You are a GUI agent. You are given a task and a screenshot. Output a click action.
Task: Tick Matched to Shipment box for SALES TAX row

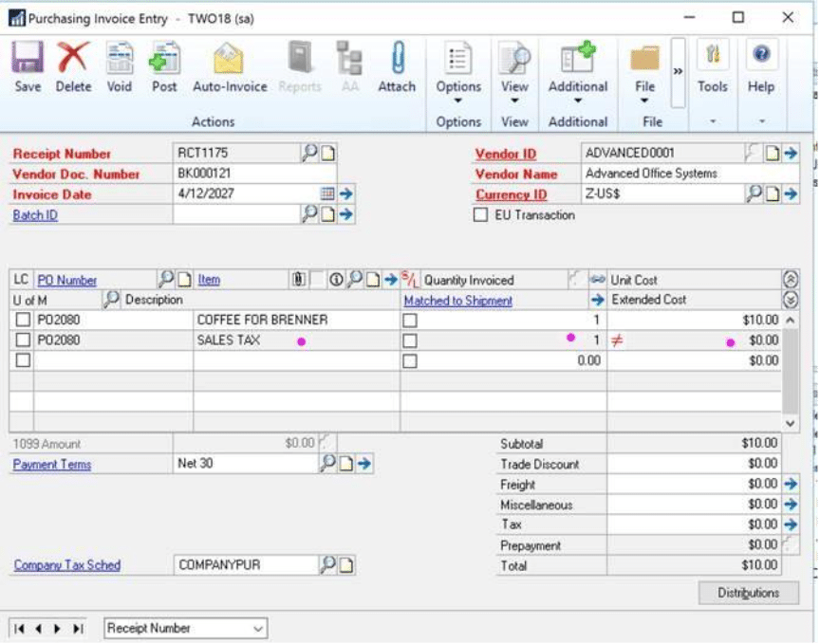(x=410, y=340)
